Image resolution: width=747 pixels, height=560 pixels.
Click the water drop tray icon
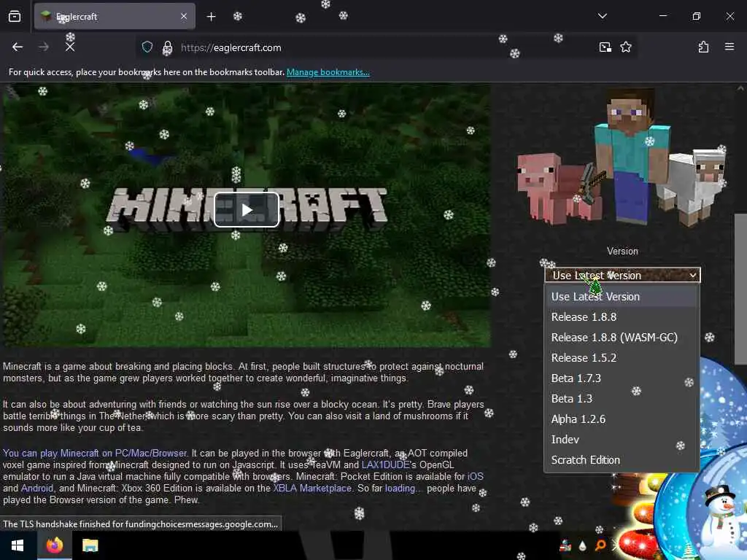pyautogui.click(x=582, y=545)
